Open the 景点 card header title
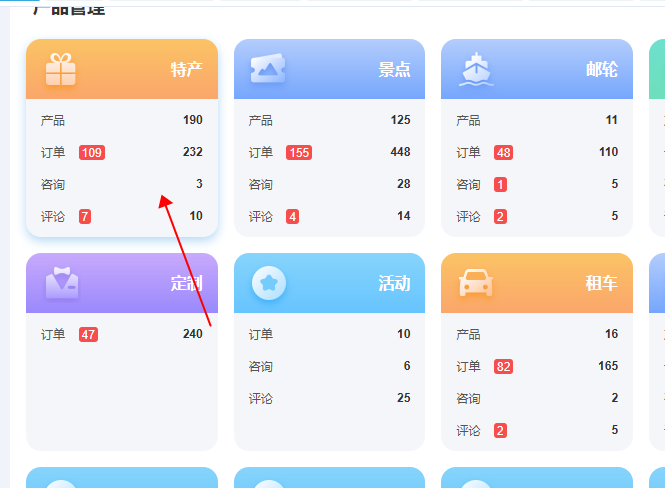Viewport: 665px width, 488px height. tap(394, 70)
